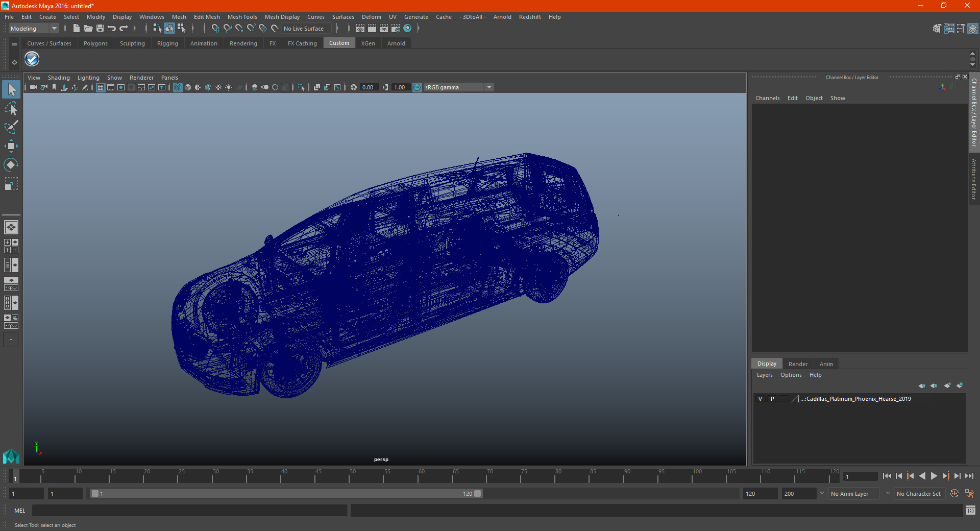Create a new scene
This screenshot has width=980, height=531.
click(x=77, y=29)
